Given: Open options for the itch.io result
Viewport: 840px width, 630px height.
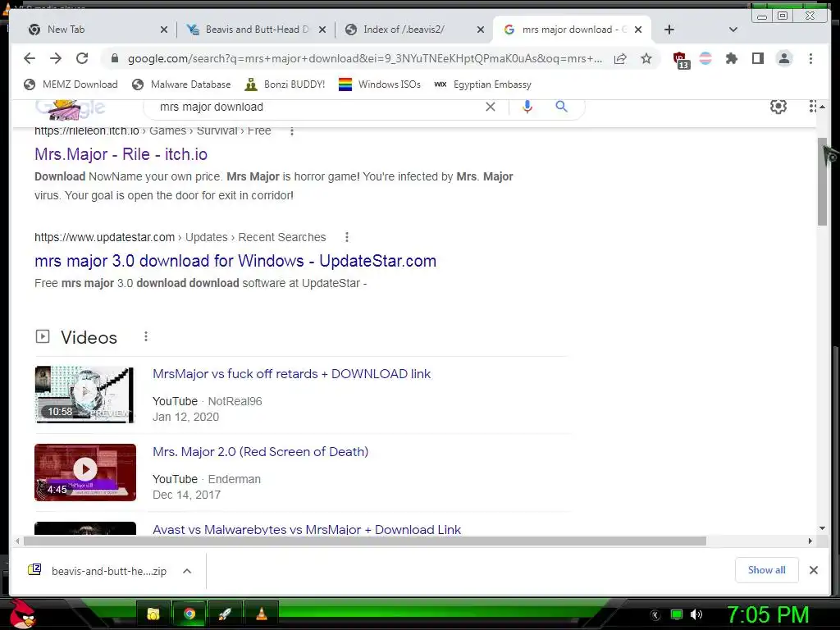Looking at the screenshot, I should pos(292,131).
